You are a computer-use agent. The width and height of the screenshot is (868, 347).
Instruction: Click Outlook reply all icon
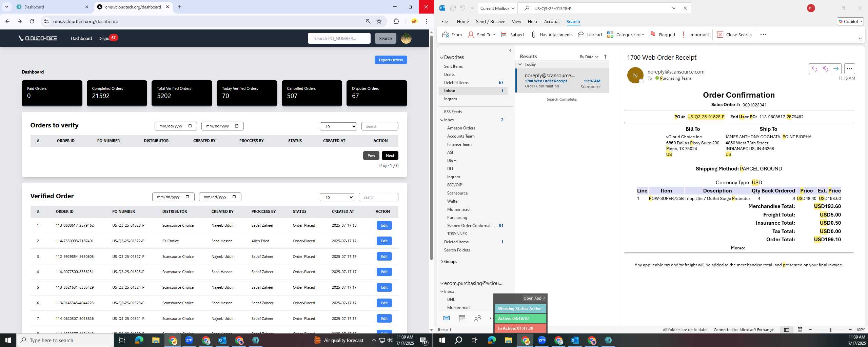click(825, 69)
